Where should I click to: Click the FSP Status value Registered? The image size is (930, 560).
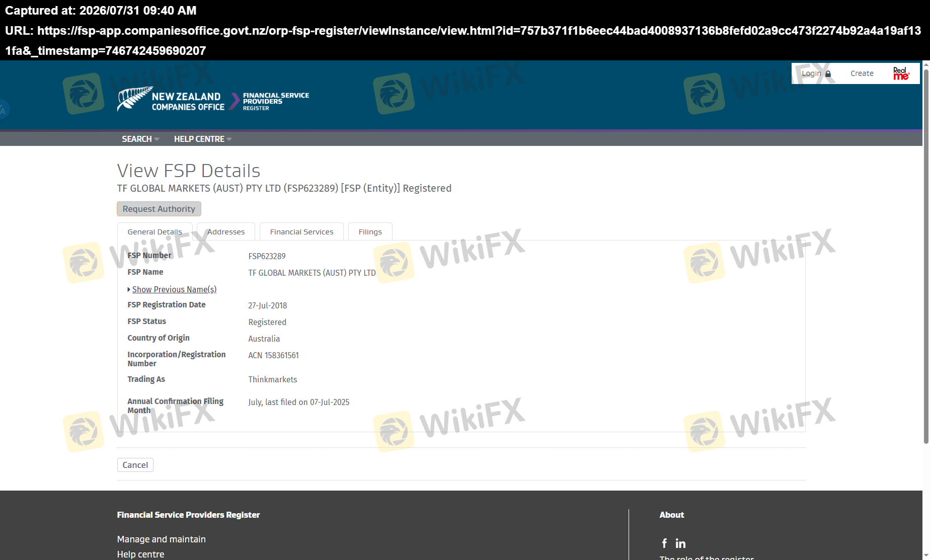click(267, 322)
